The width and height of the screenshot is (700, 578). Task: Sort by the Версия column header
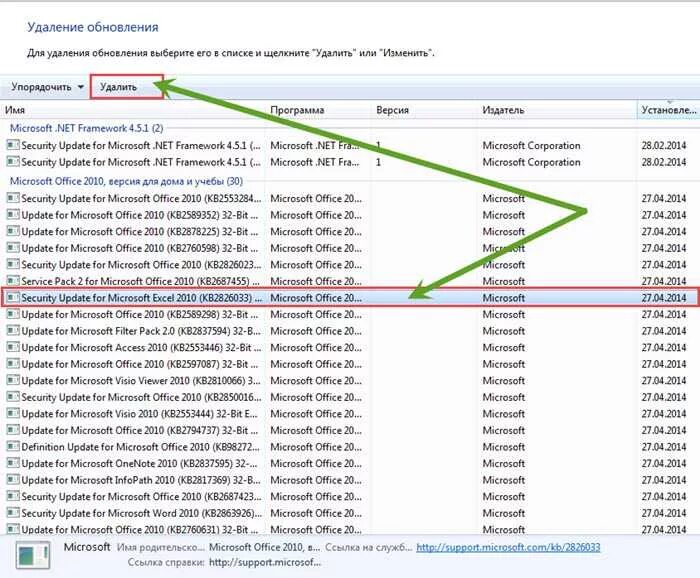pyautogui.click(x=425, y=110)
